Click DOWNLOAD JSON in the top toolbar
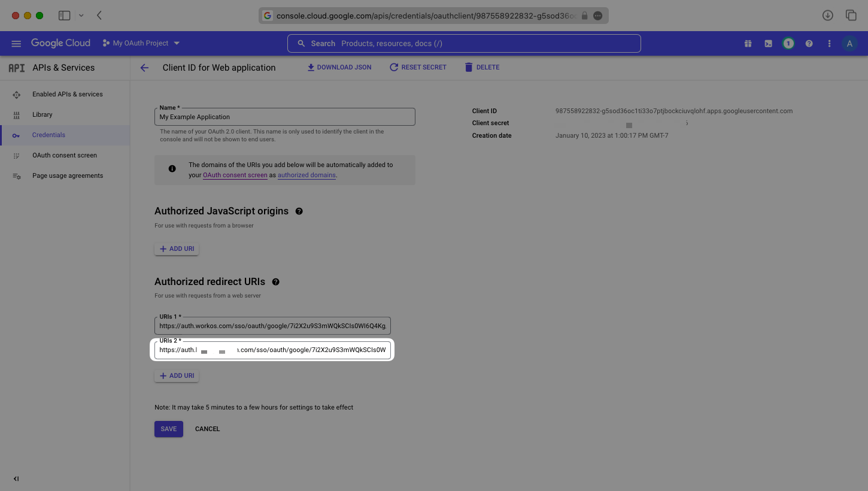Screen dimensions: 868x491 339,67
